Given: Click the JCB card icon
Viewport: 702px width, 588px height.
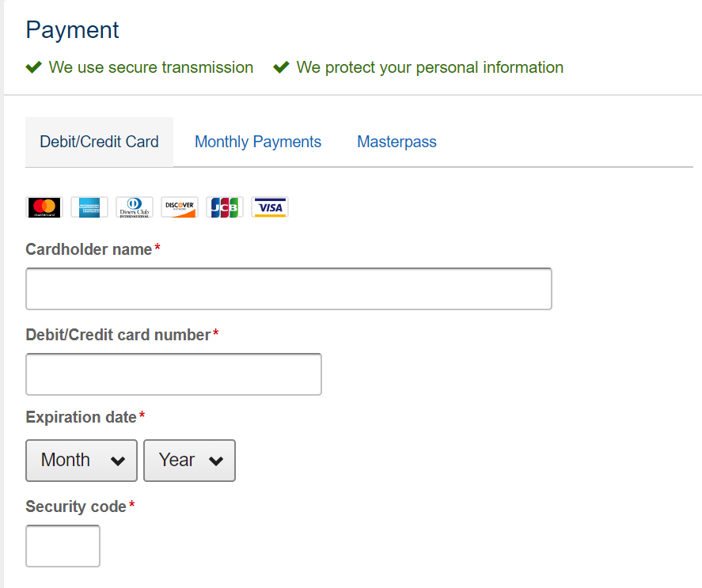Looking at the screenshot, I should coord(225,207).
